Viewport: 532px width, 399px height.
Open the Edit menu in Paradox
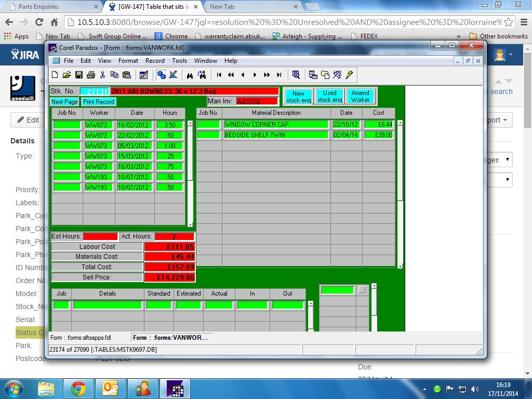(86, 61)
